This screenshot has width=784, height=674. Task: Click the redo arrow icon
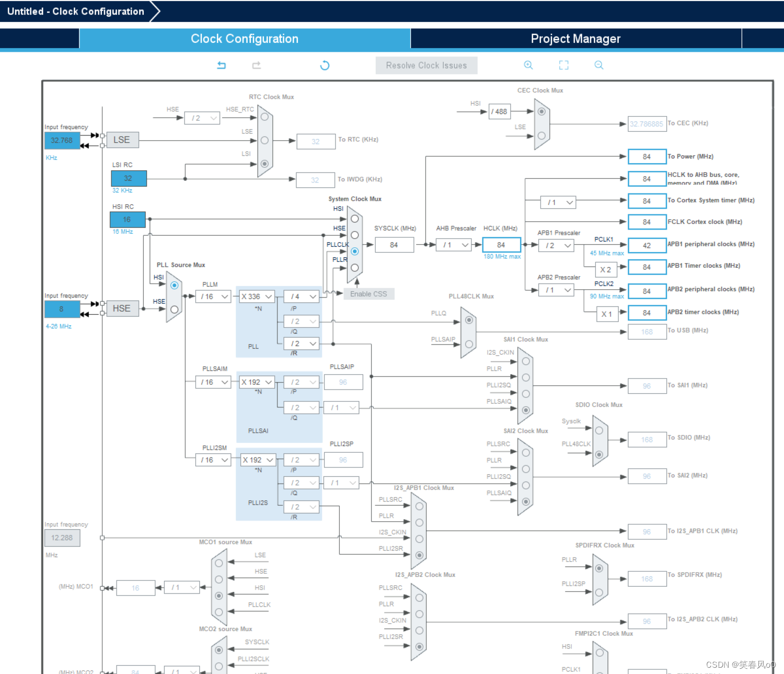coord(256,65)
